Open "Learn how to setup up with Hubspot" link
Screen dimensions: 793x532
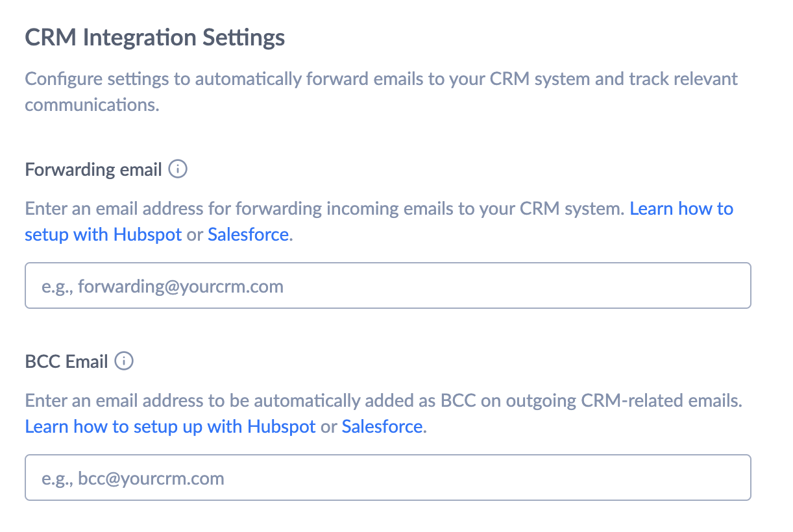point(170,427)
